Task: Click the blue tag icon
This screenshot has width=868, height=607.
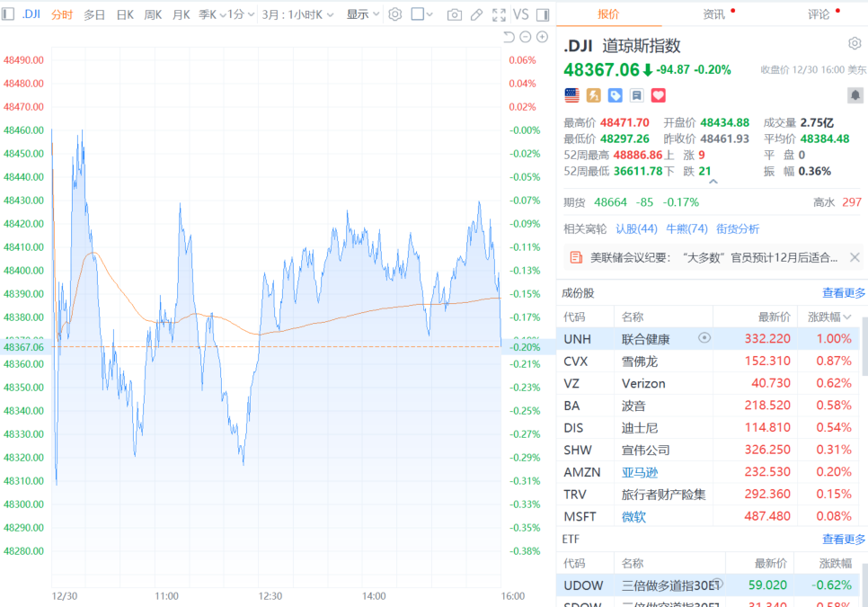Action: 615,95
